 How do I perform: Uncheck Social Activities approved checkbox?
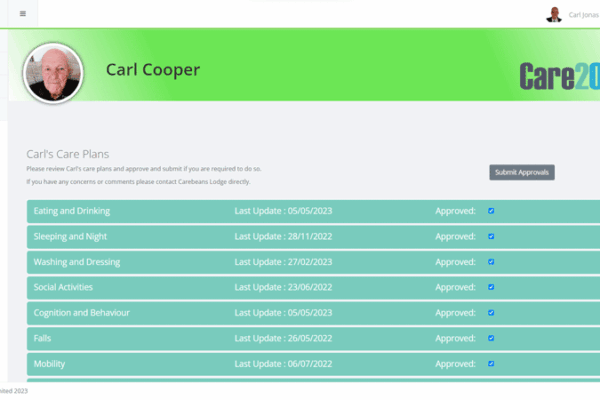(491, 287)
